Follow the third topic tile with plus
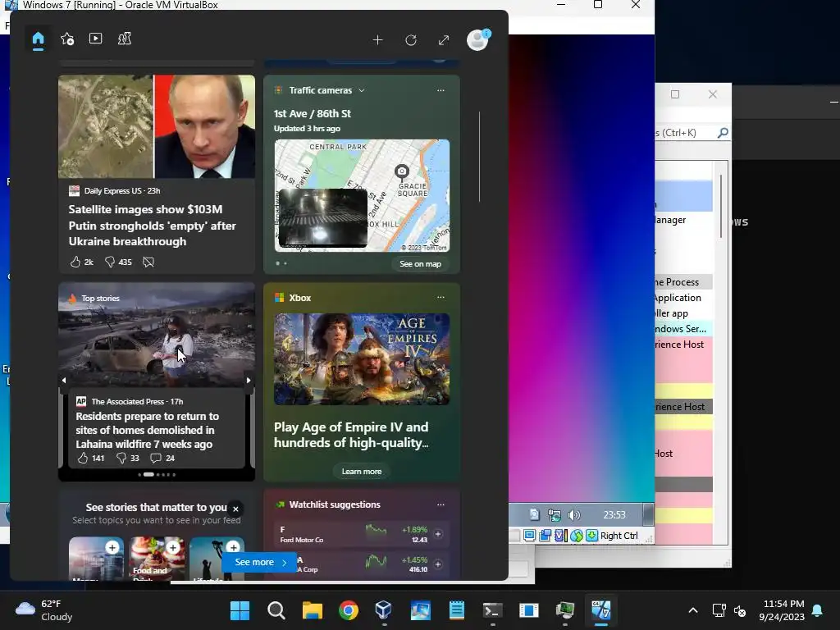Viewport: 840px width, 630px height. point(233,547)
